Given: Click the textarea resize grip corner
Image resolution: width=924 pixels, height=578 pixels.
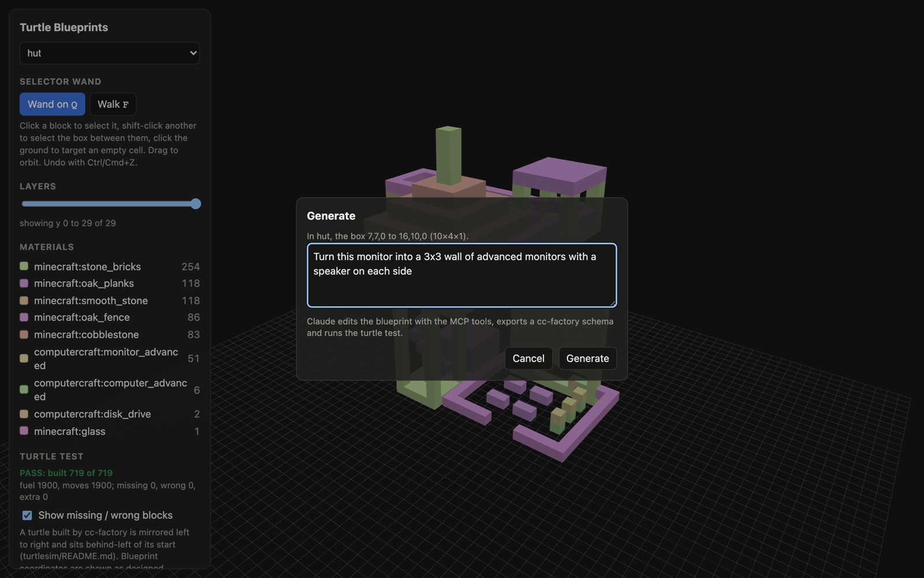Looking at the screenshot, I should (612, 302).
